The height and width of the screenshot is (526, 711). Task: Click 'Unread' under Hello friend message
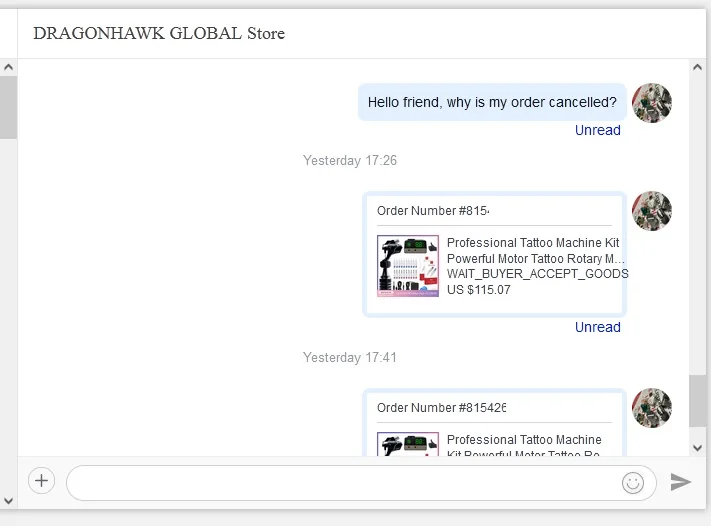tap(598, 130)
